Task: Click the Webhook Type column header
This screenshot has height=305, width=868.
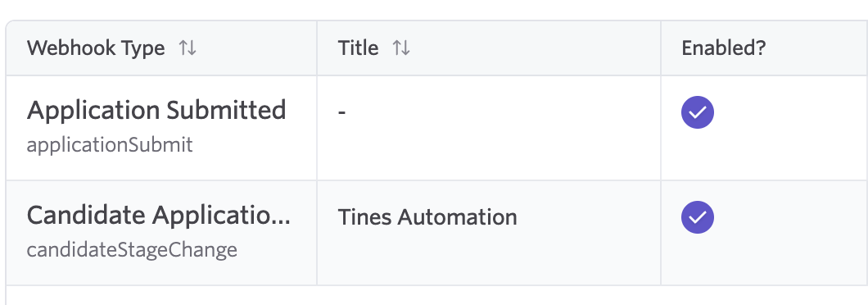Action: point(161,48)
